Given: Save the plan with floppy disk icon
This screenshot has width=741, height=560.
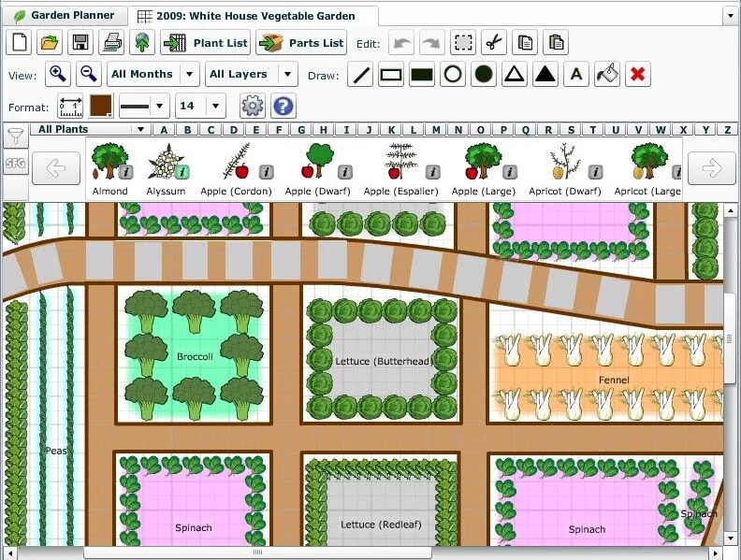Looking at the screenshot, I should click(80, 42).
